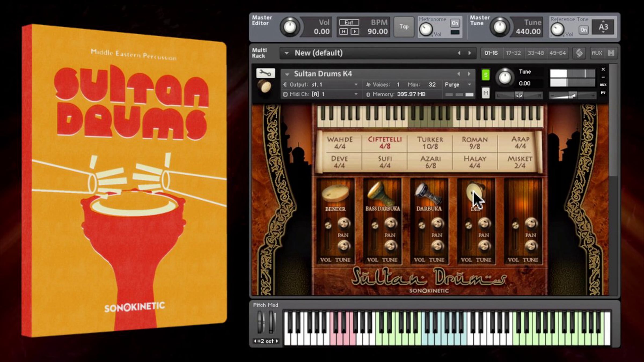This screenshot has height=362, width=644.
Task: Open the Output st. 1 dropdown
Action: tap(356, 84)
